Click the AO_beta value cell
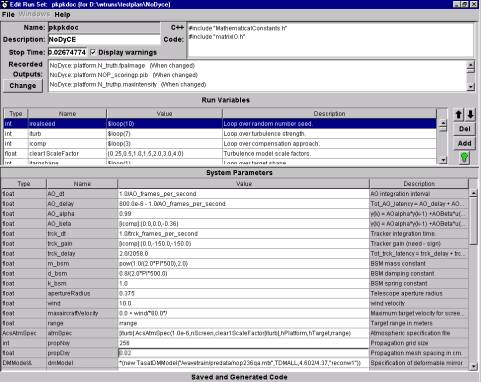The height and width of the screenshot is (382, 481). pos(244,224)
